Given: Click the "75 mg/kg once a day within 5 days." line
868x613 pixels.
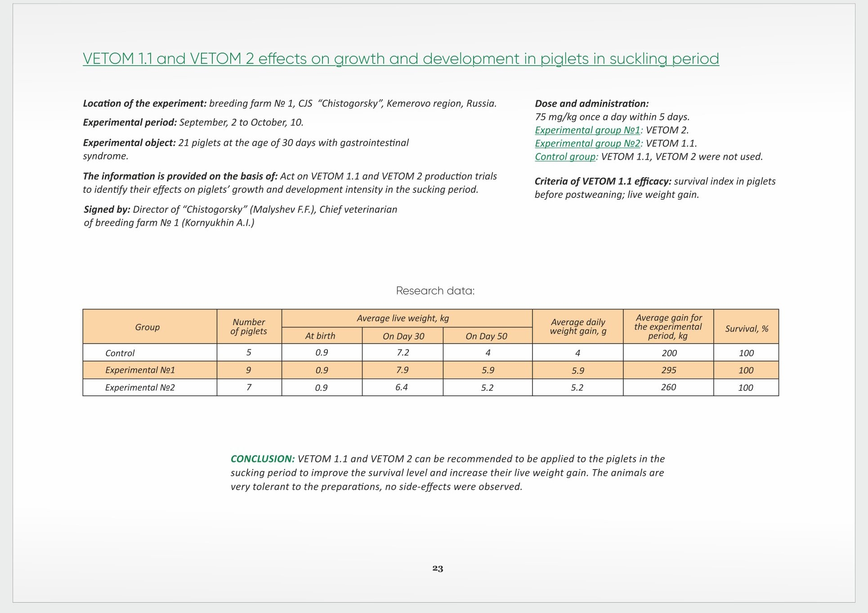Looking at the screenshot, I should [612, 117].
